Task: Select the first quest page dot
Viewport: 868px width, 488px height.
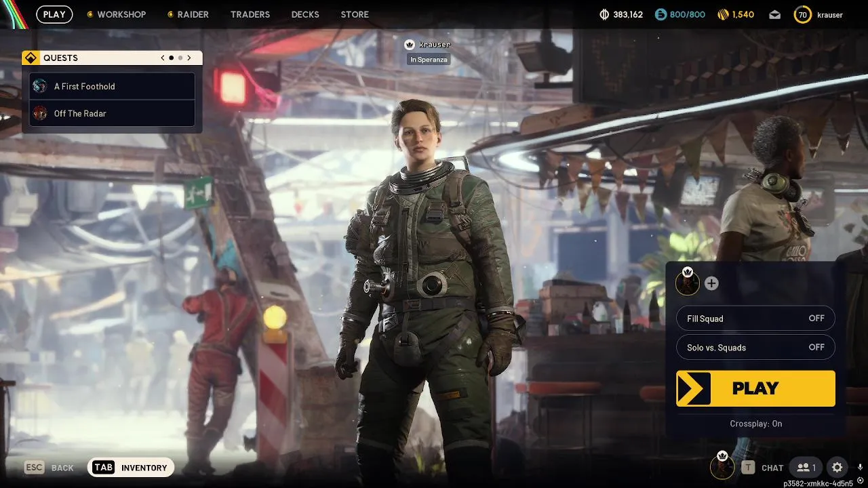Action: click(171, 58)
